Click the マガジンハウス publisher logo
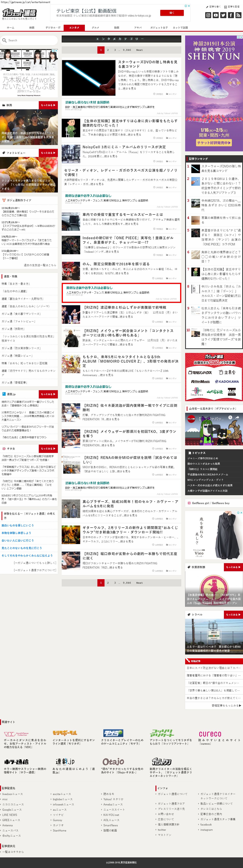 coord(200,372)
